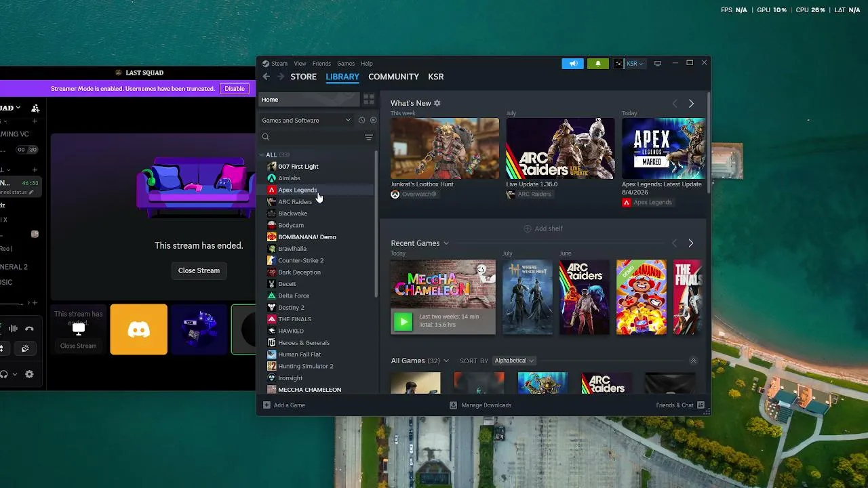Viewport: 868px width, 488px height.
Task: Open the Games menu in Steam
Action: 346,64
